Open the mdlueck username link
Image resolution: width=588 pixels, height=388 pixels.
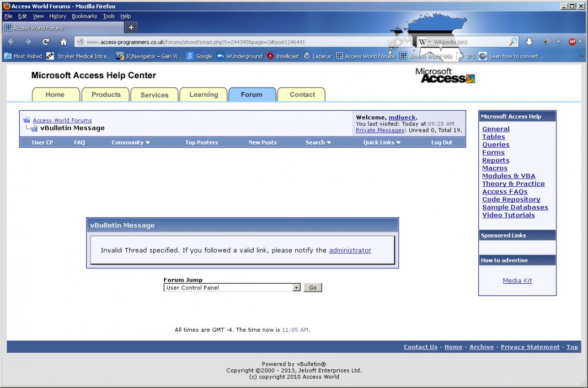402,117
